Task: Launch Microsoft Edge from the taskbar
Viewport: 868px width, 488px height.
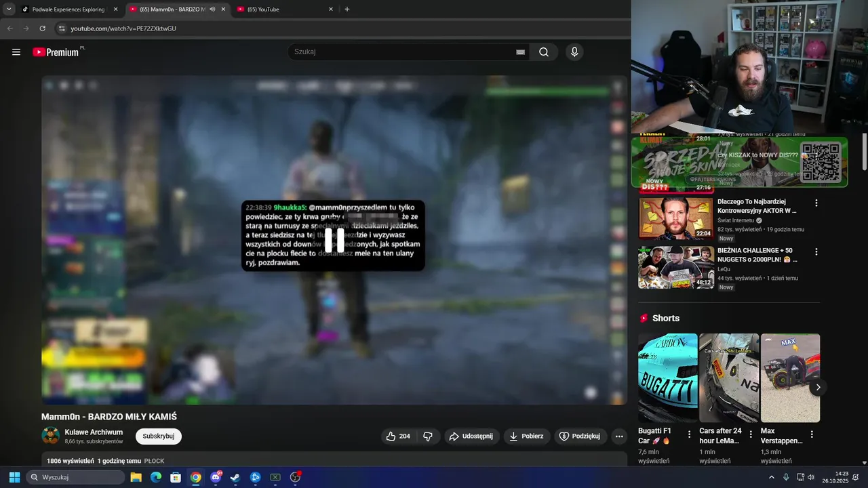Action: (x=156, y=477)
